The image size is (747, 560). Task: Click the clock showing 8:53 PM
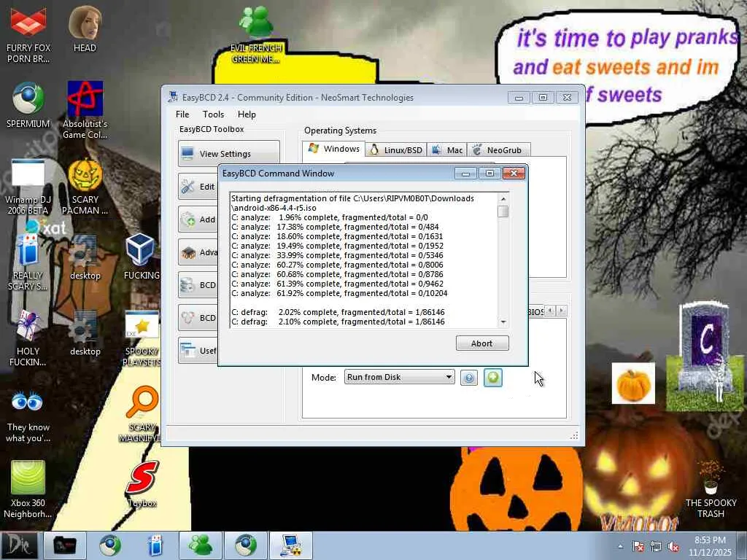[710, 545]
